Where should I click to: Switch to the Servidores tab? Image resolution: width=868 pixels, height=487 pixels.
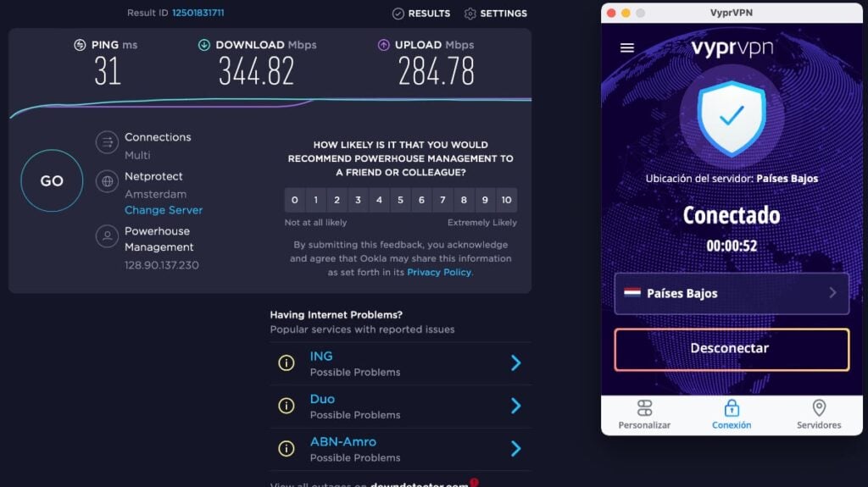[x=819, y=414]
